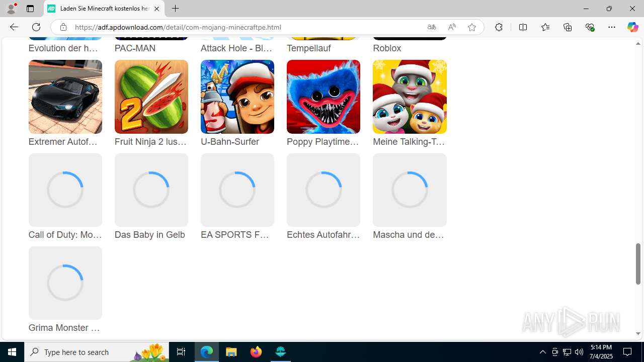Image resolution: width=644 pixels, height=362 pixels.
Task: Open the Copilot sidebar
Action: pyautogui.click(x=632, y=27)
